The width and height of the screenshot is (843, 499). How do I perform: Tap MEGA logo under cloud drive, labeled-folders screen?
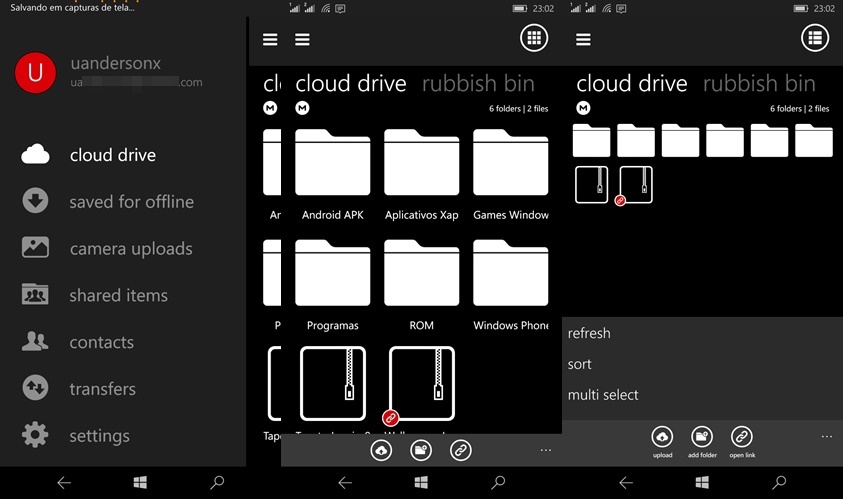coord(302,108)
